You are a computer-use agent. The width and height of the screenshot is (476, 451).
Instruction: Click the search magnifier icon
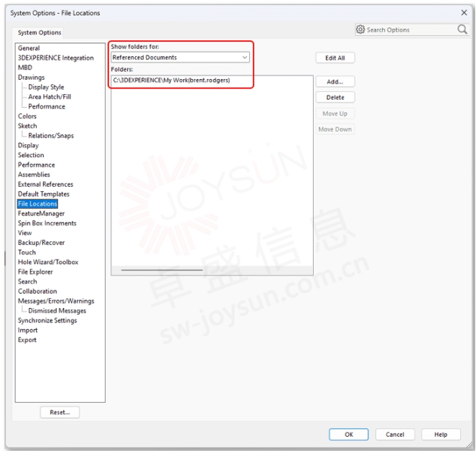click(x=462, y=29)
